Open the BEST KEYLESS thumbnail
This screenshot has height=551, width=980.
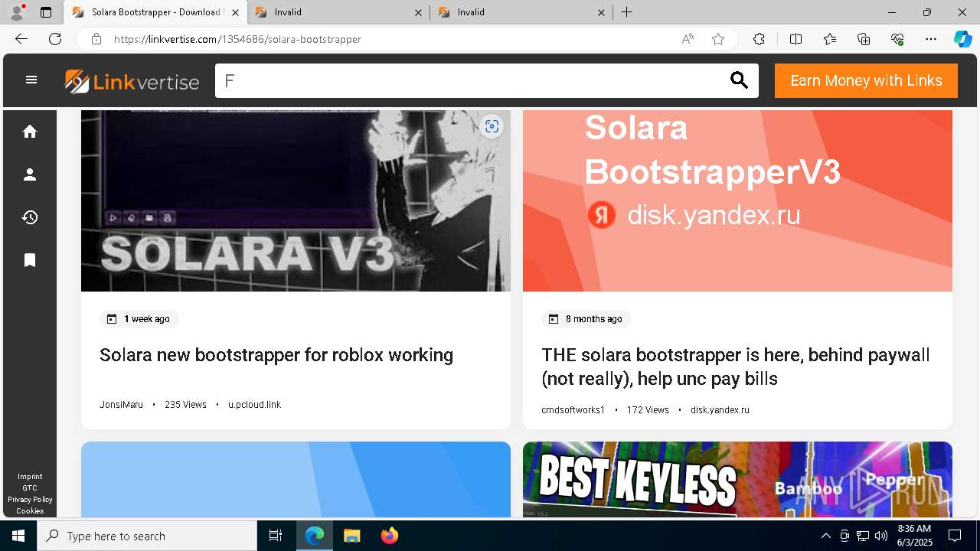click(x=737, y=479)
